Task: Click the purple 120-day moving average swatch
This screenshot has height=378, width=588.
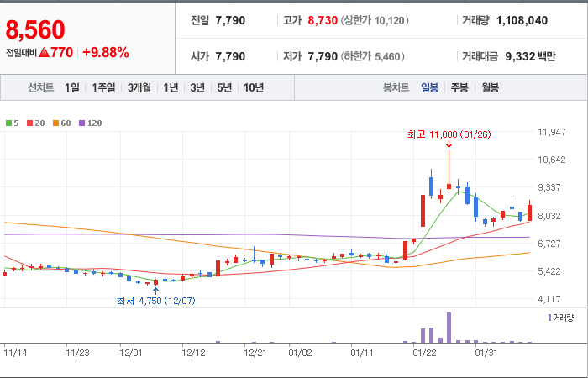Action: point(82,123)
